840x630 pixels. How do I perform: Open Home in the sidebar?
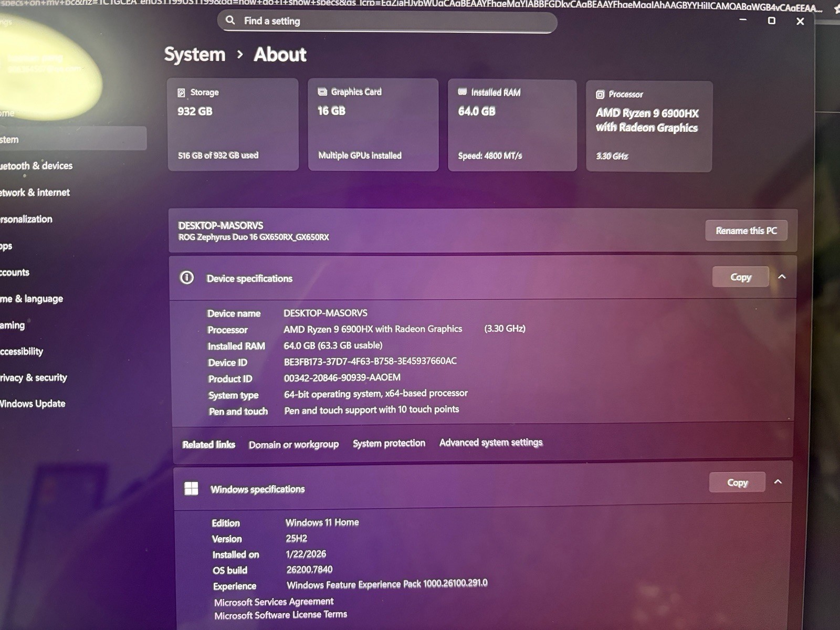pyautogui.click(x=7, y=113)
